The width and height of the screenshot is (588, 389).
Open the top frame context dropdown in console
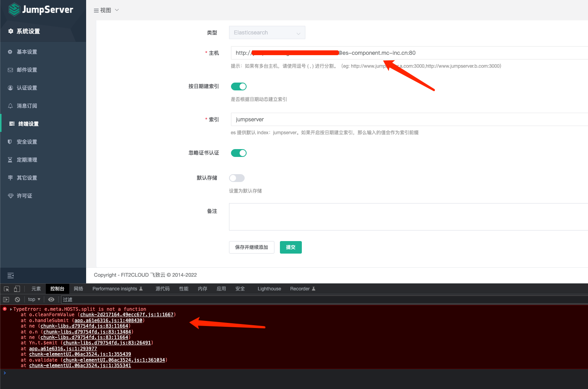33,299
